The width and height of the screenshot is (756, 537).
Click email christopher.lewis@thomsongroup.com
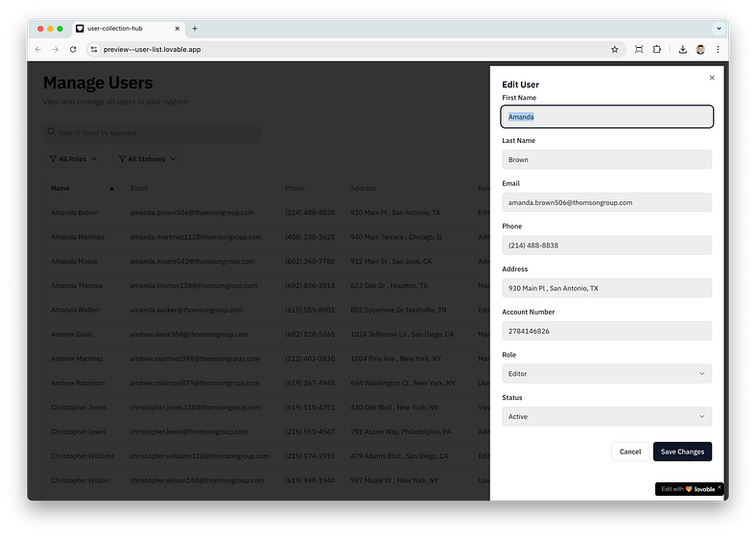(x=189, y=432)
